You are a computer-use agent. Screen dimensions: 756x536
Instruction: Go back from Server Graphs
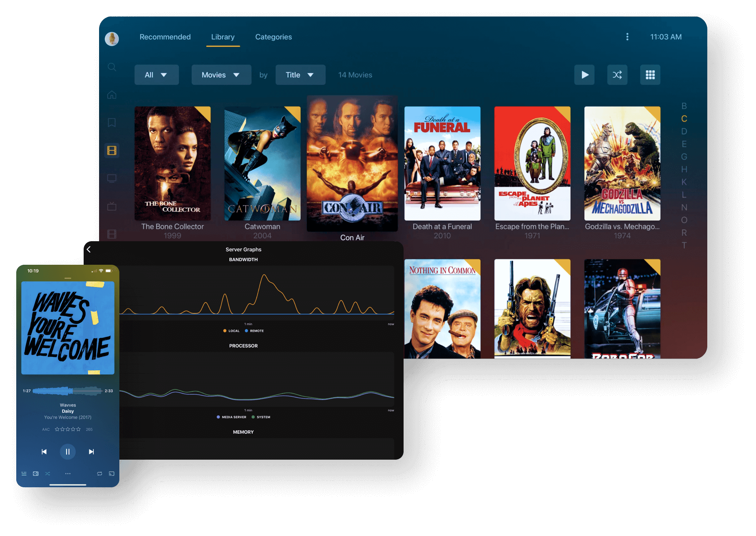click(89, 249)
